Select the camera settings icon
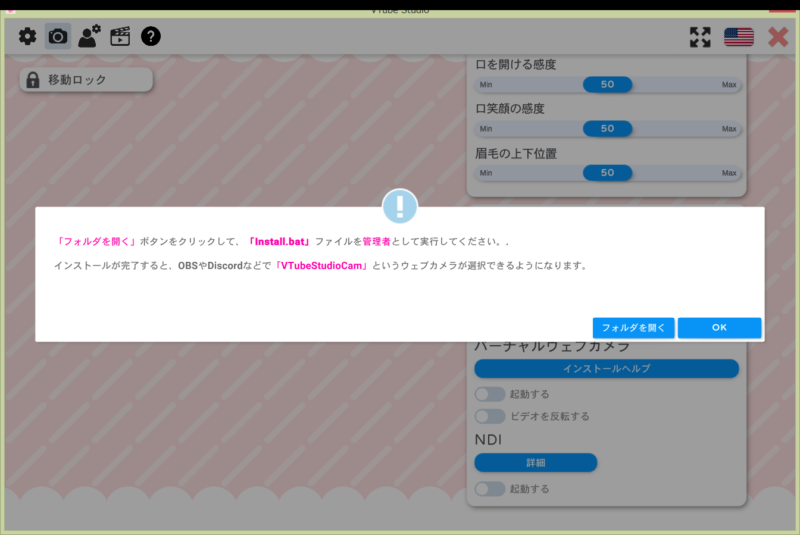This screenshot has height=535, width=800. [x=58, y=36]
